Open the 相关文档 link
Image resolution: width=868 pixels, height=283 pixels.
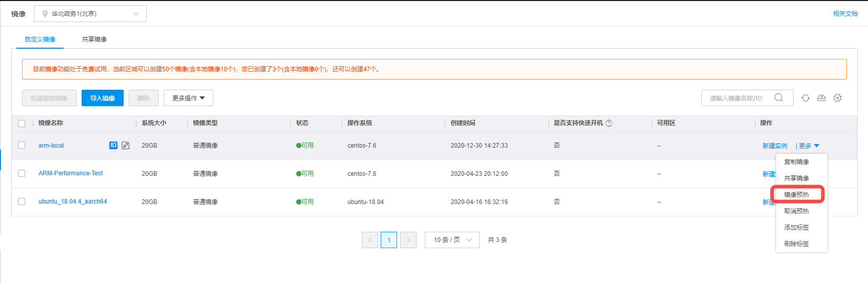845,14
